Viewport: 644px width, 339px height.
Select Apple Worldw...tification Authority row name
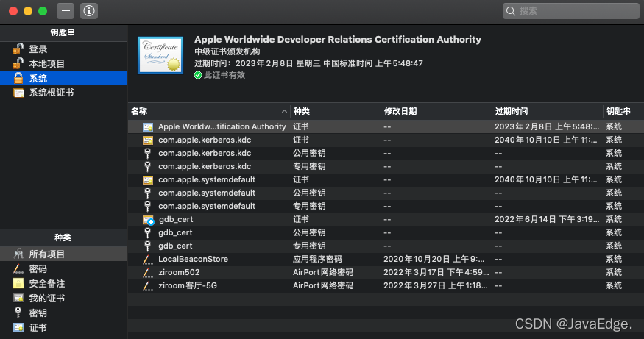pyautogui.click(x=222, y=126)
